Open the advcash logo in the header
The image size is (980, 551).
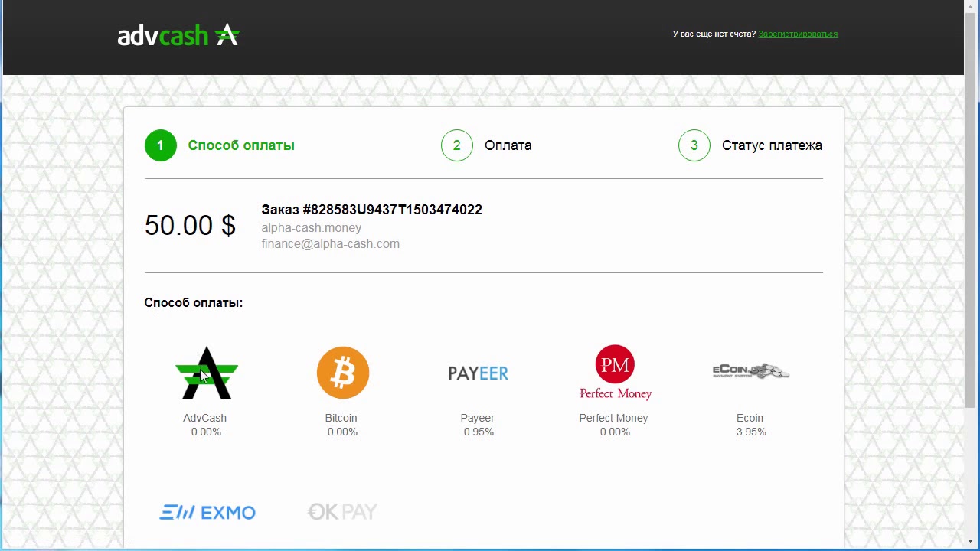(178, 34)
